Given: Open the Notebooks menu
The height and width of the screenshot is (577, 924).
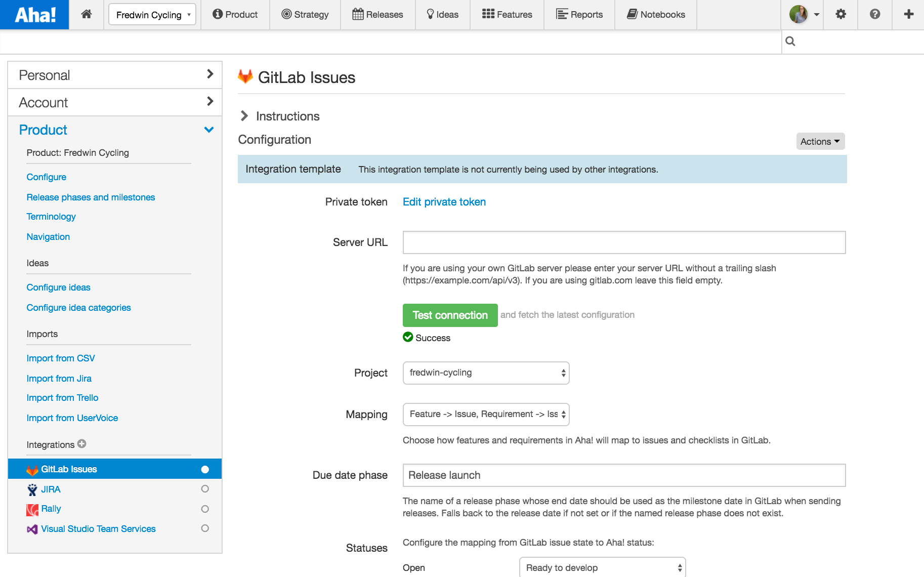Looking at the screenshot, I should pyautogui.click(x=656, y=15).
